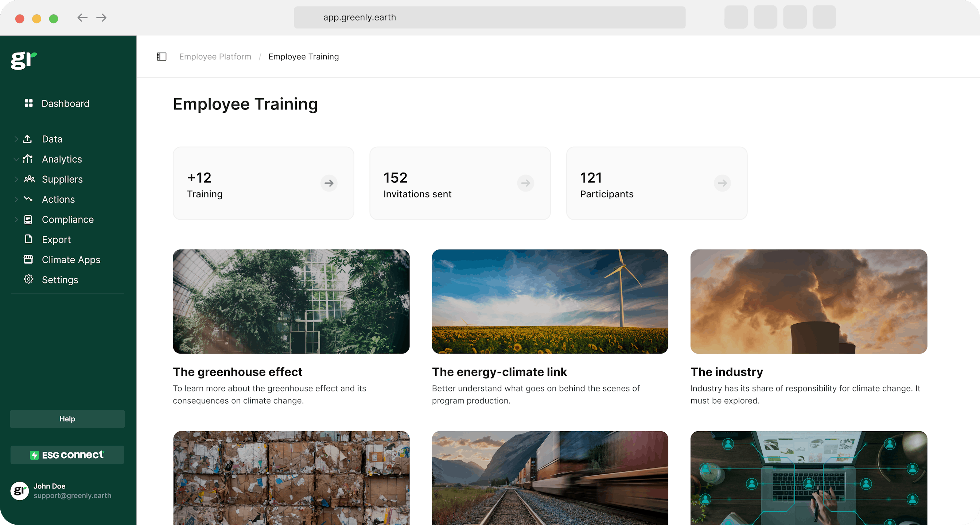
Task: Select the Analytics sidebar icon
Action: 28,159
